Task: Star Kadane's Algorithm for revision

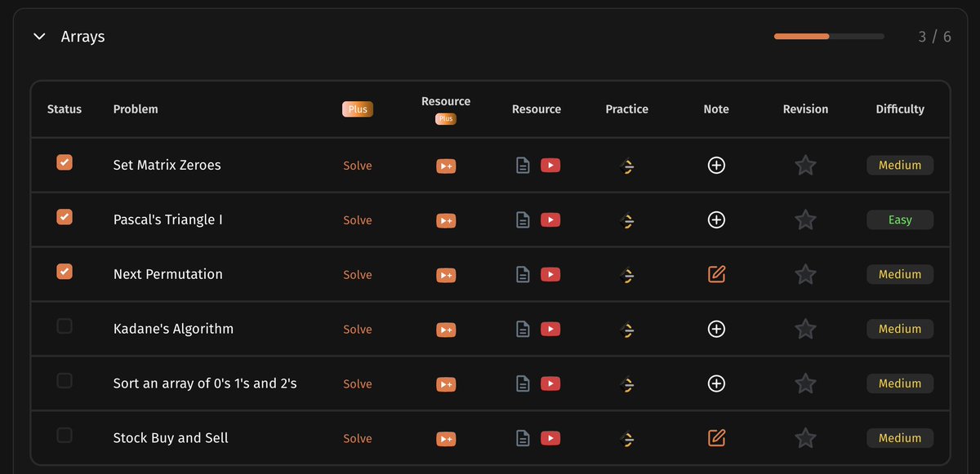Action: coord(805,330)
